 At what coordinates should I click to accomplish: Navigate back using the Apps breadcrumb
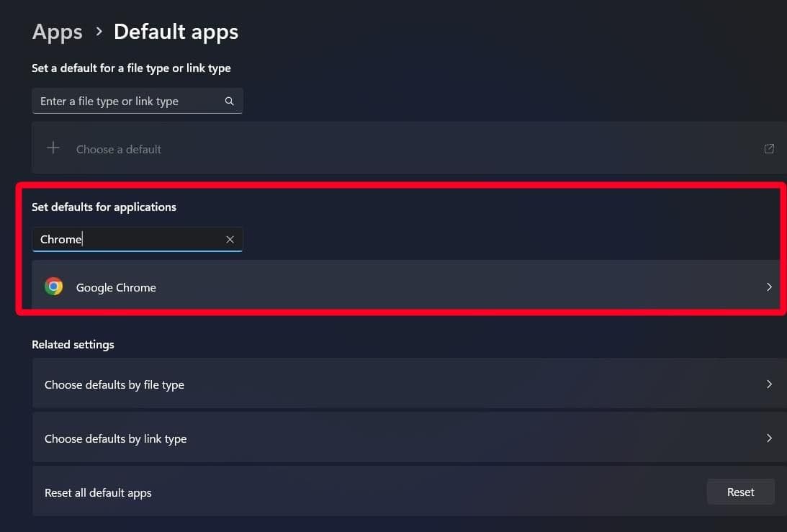57,31
